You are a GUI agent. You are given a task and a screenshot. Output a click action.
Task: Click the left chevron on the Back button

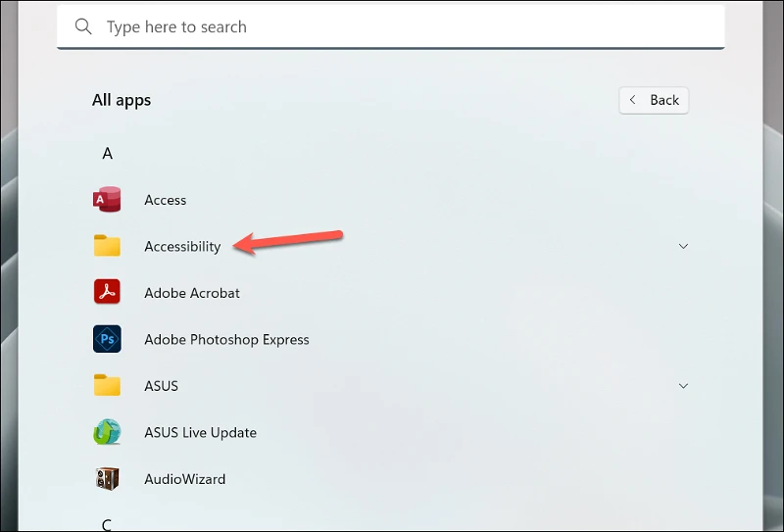click(x=632, y=100)
